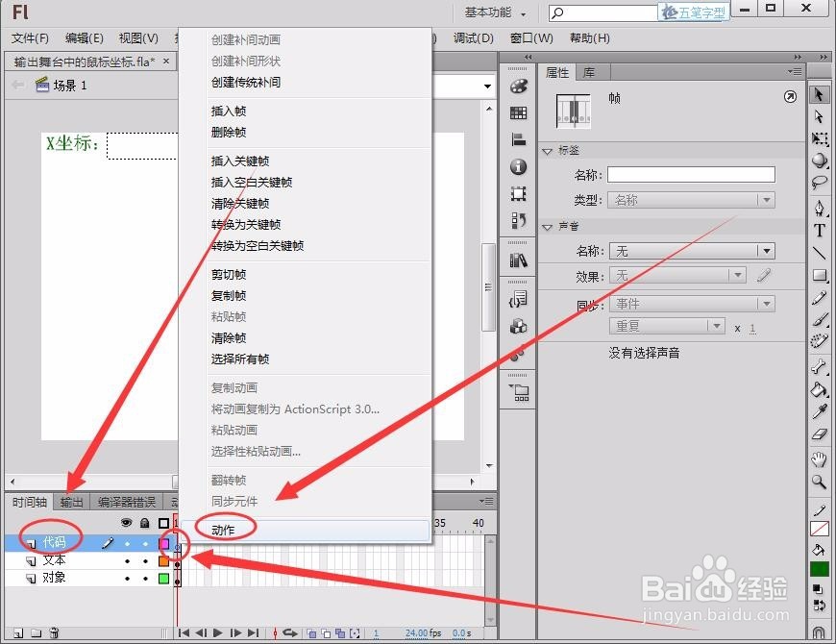
Task: Open the 同步 事件 dropdown
Action: [x=692, y=304]
